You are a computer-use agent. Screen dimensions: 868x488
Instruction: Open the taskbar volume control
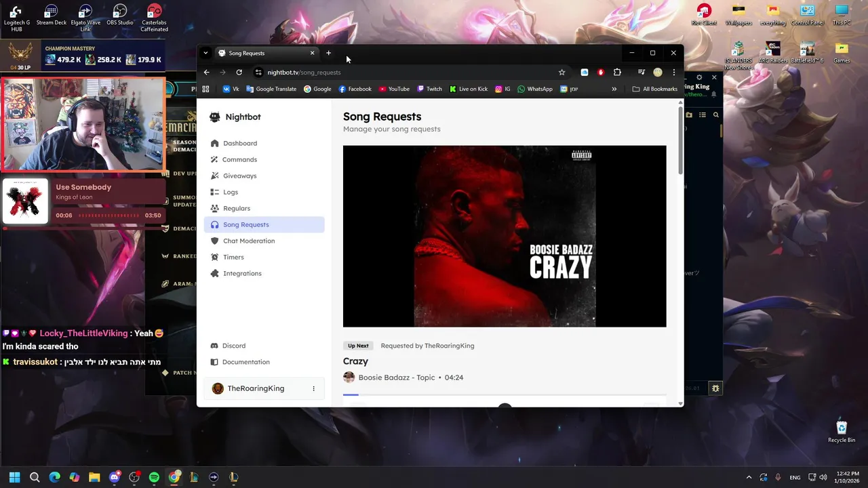(823, 477)
